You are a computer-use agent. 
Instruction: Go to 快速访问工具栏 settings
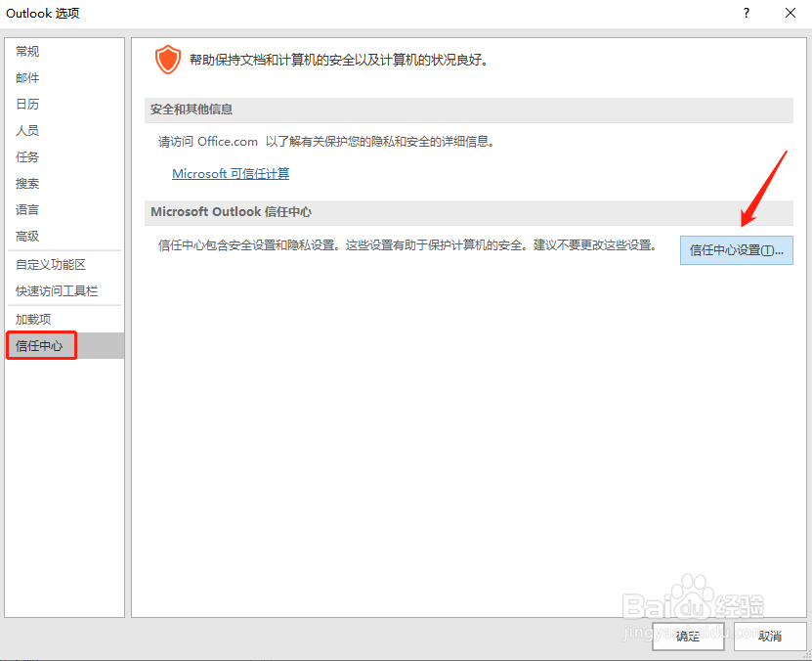64,291
